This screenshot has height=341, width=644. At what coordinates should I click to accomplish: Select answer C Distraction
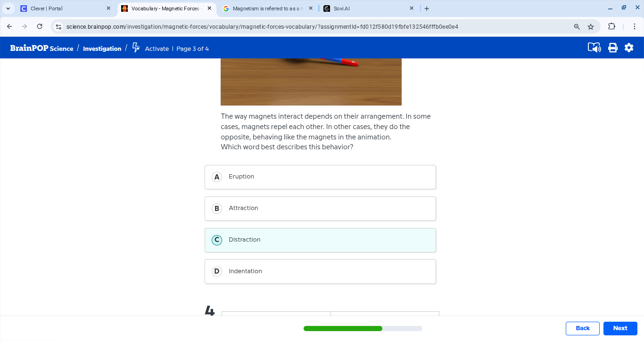320,240
